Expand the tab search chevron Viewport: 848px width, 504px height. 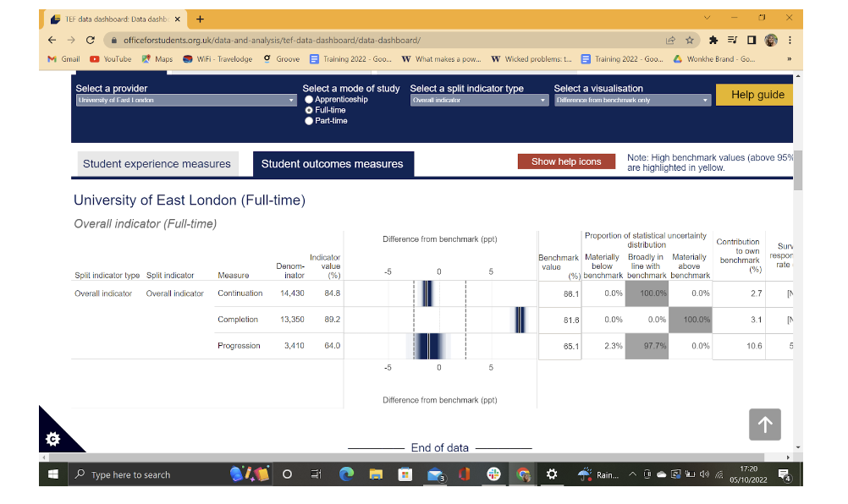(x=707, y=18)
